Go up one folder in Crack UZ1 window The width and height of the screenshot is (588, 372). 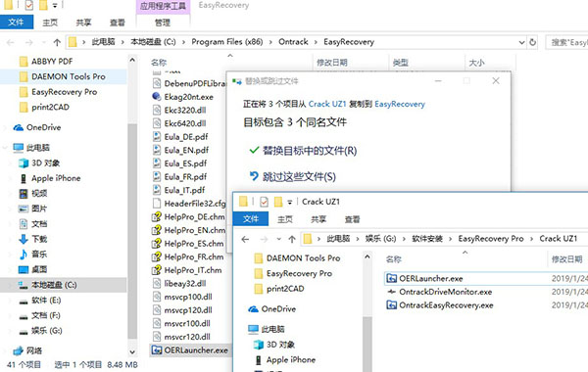[292, 239]
